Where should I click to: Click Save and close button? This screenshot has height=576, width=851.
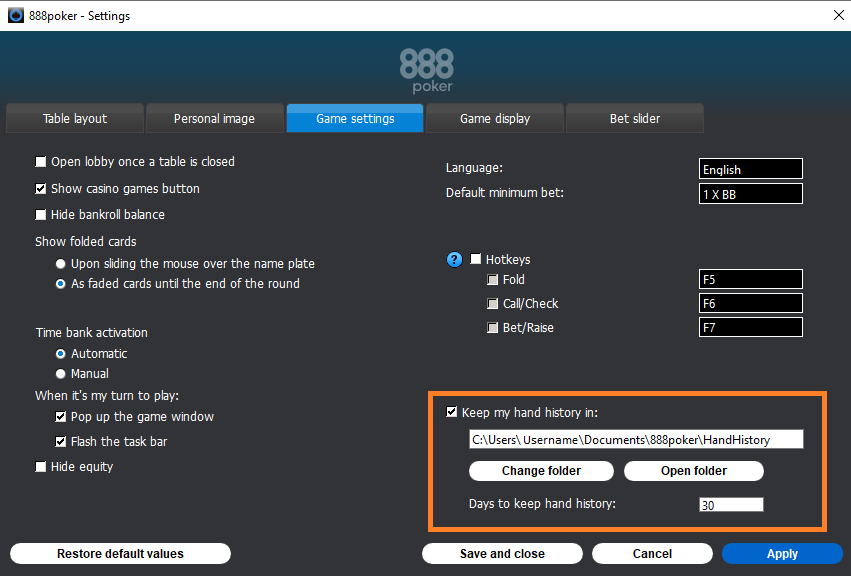coord(502,553)
